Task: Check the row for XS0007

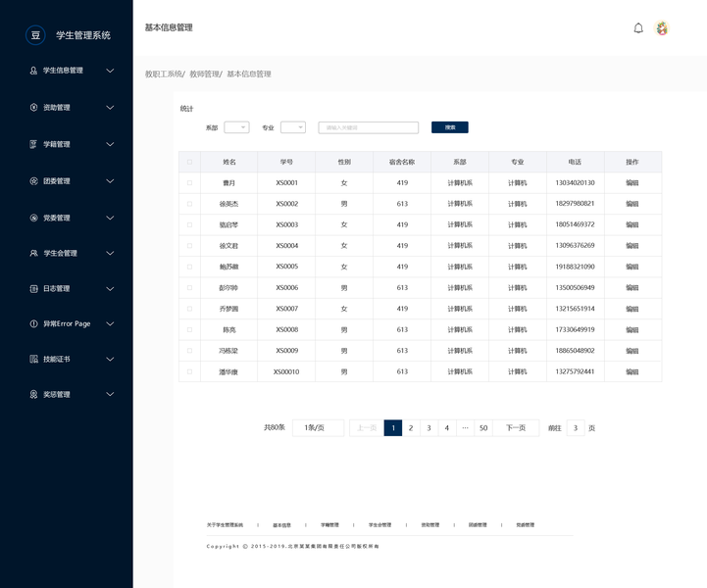Action: [189, 309]
